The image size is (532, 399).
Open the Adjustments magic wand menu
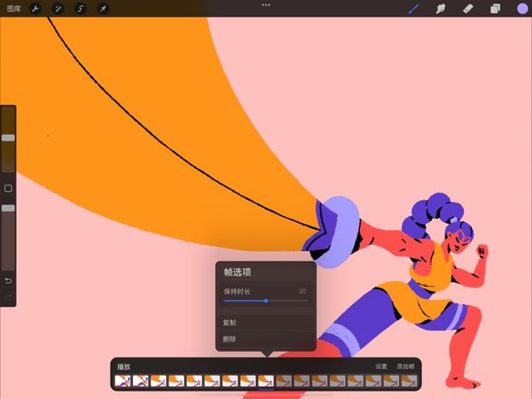[57, 8]
